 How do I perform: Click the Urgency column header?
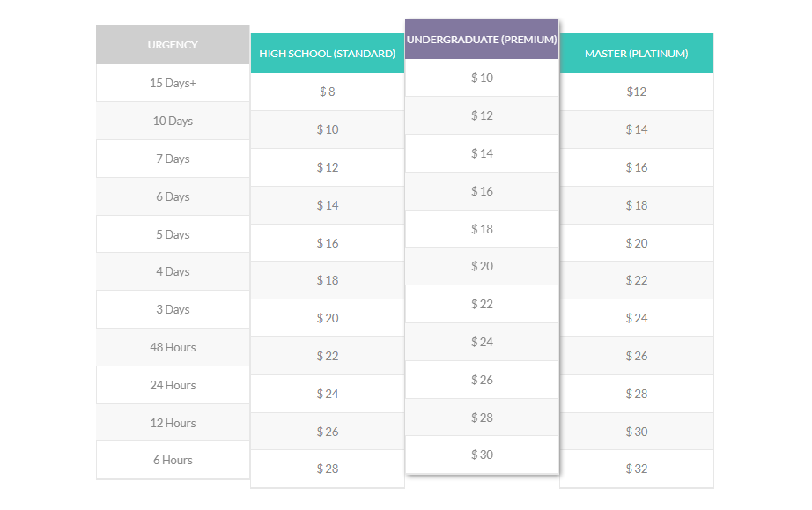pyautogui.click(x=173, y=45)
